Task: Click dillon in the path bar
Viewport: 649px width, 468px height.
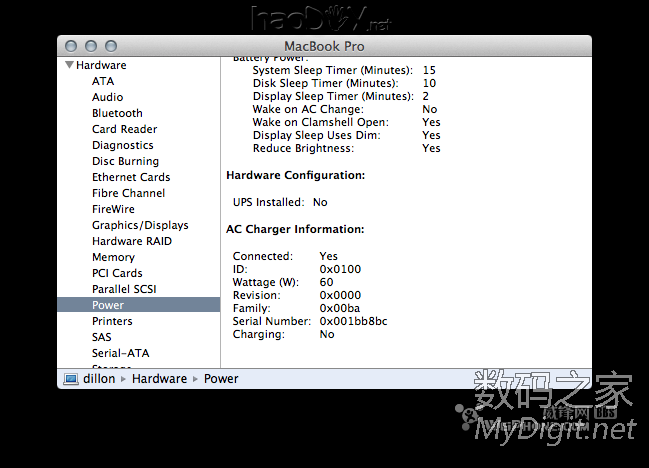Action: (99, 379)
